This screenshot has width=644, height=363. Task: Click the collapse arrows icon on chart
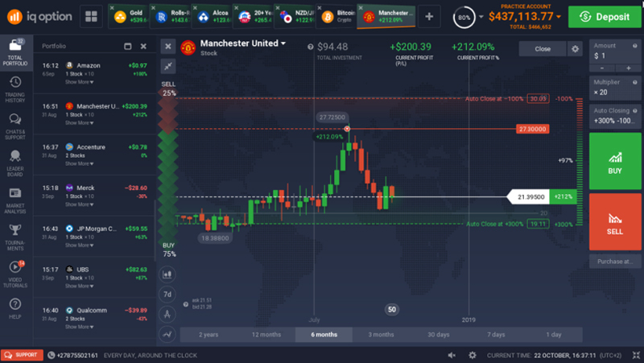point(168,66)
